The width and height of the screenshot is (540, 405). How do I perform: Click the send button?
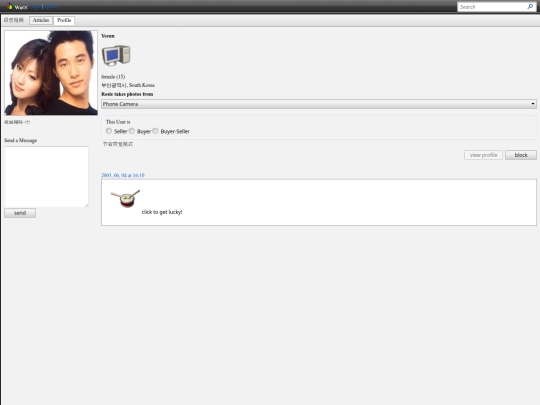coord(20,213)
